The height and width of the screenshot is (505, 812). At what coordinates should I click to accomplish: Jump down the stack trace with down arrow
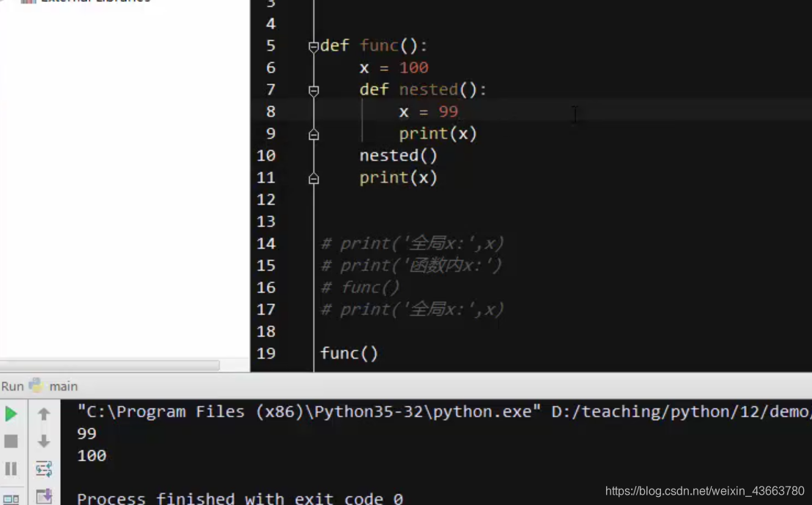click(x=44, y=441)
